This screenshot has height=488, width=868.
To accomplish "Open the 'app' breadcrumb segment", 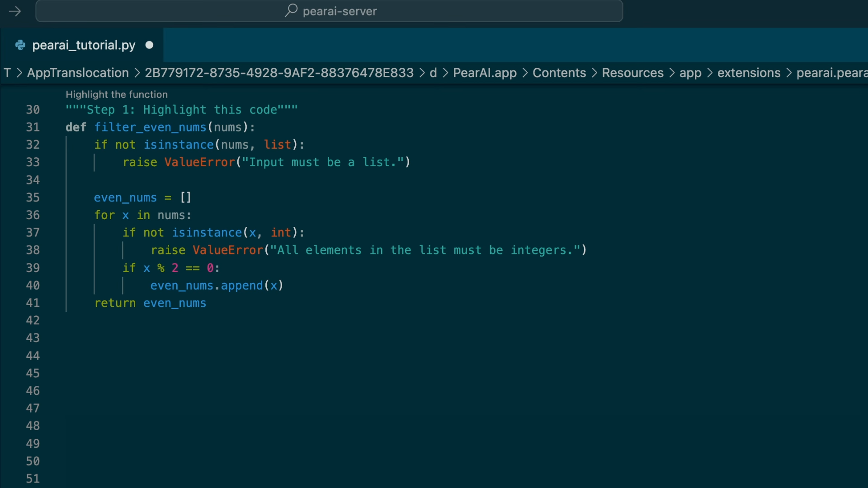I will [690, 73].
